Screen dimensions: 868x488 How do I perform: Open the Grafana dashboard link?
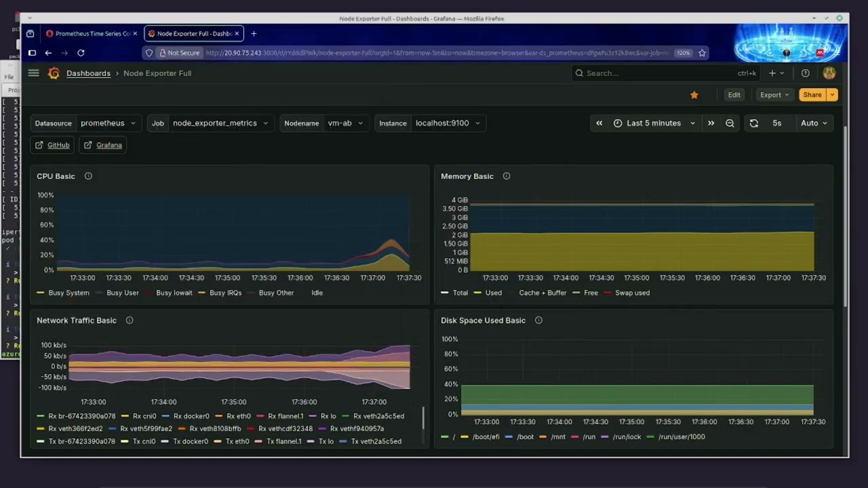click(x=103, y=145)
